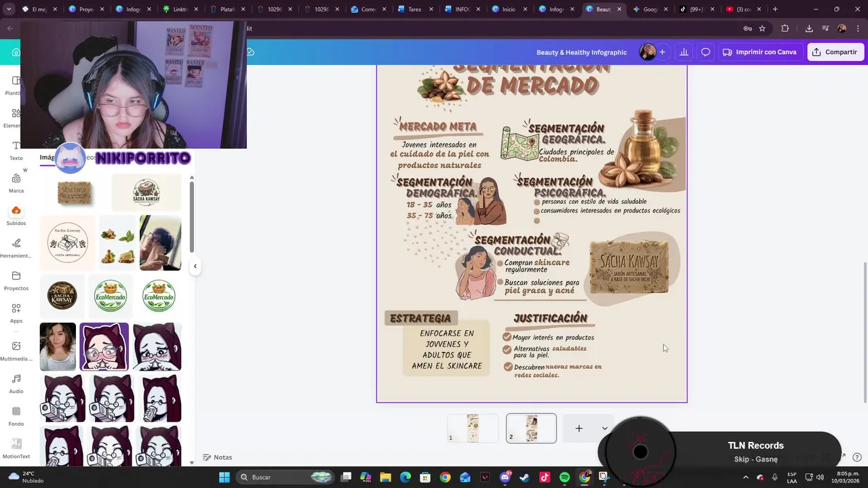Select page 2 thumbnail
This screenshot has height=488, width=868.
point(531,428)
